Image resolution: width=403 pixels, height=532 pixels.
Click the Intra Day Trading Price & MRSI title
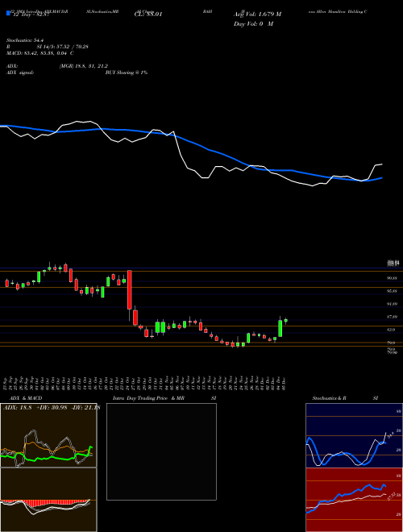pyautogui.click(x=164, y=398)
